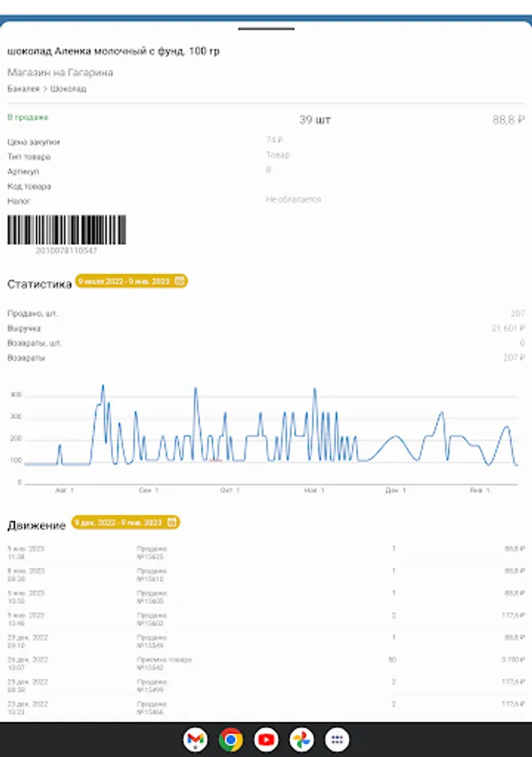The image size is (532, 757).
Task: Click the Код товара row label
Action: pos(29,187)
